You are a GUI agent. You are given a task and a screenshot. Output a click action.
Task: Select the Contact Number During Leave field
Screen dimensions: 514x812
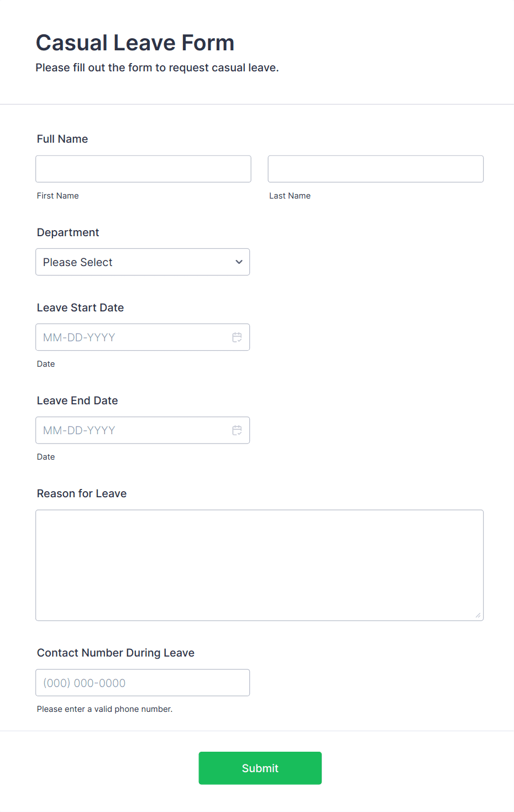(x=143, y=683)
